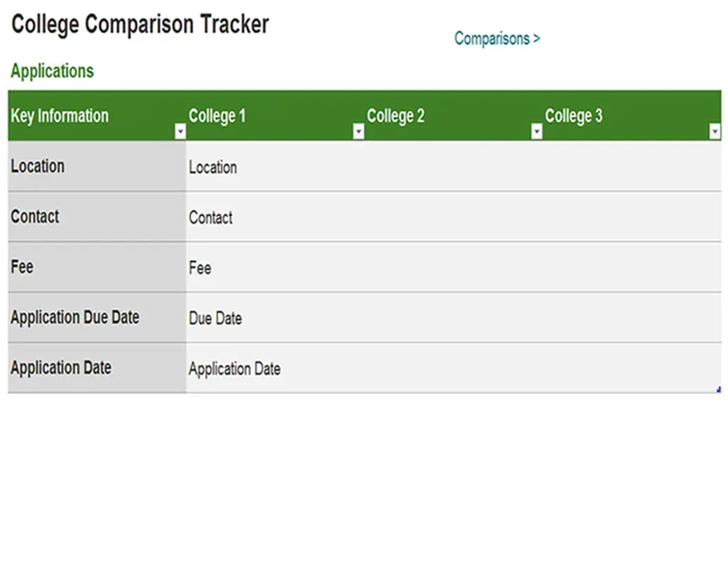
Task: Select the College Comparison Tracker title
Action: 140,25
